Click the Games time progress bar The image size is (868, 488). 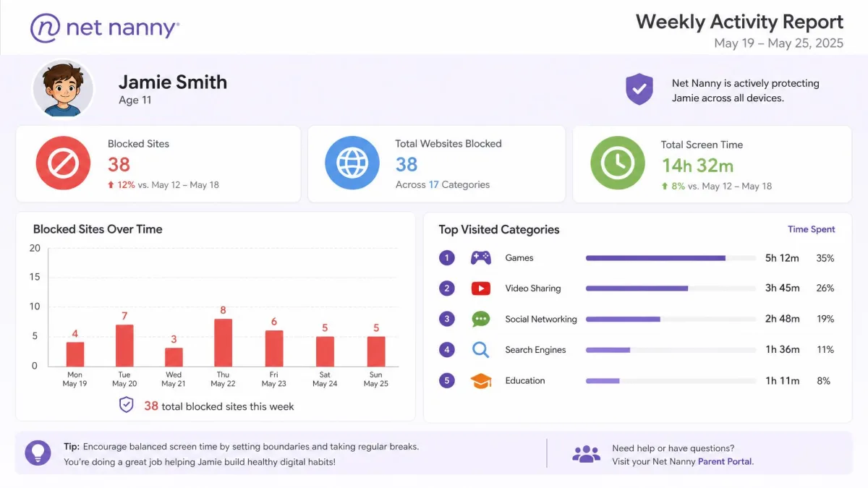[671, 258]
